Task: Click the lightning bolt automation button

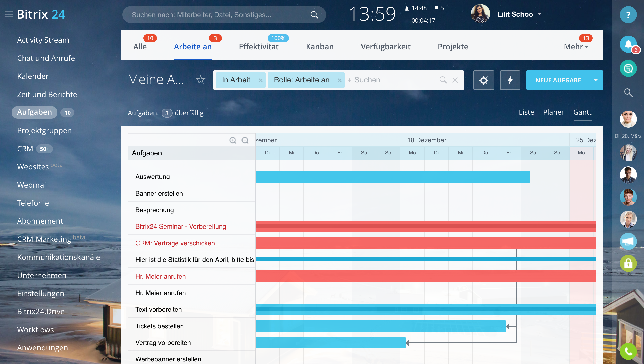Action: [510, 80]
